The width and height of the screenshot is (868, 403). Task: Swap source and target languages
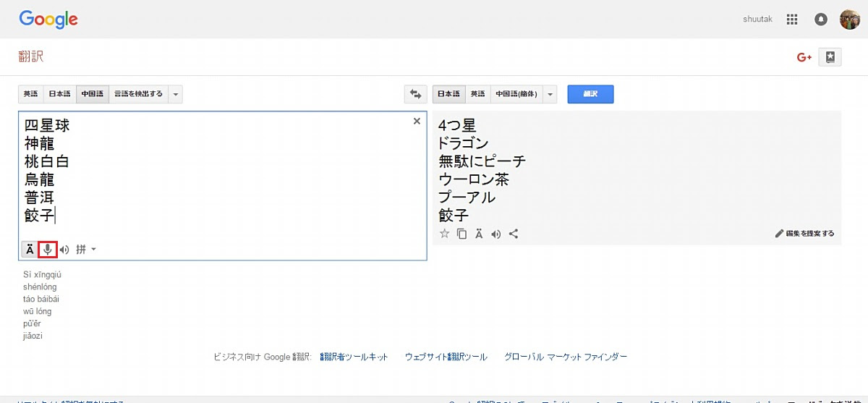point(415,94)
